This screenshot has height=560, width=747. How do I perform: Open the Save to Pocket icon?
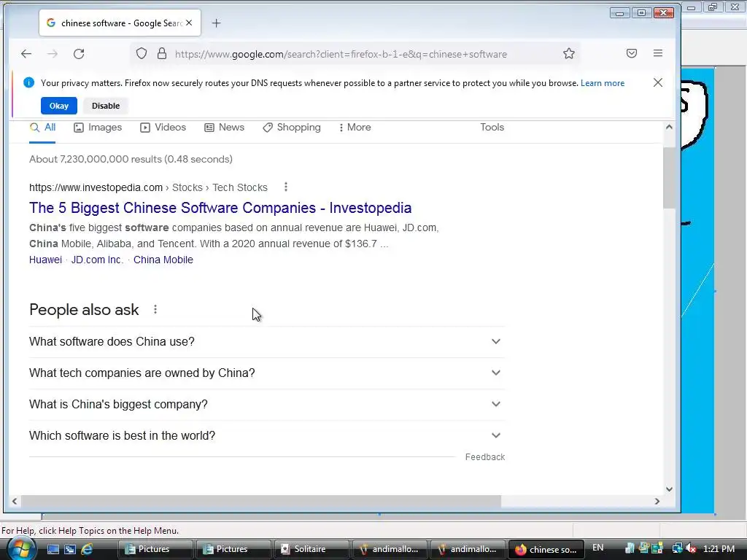tap(632, 53)
